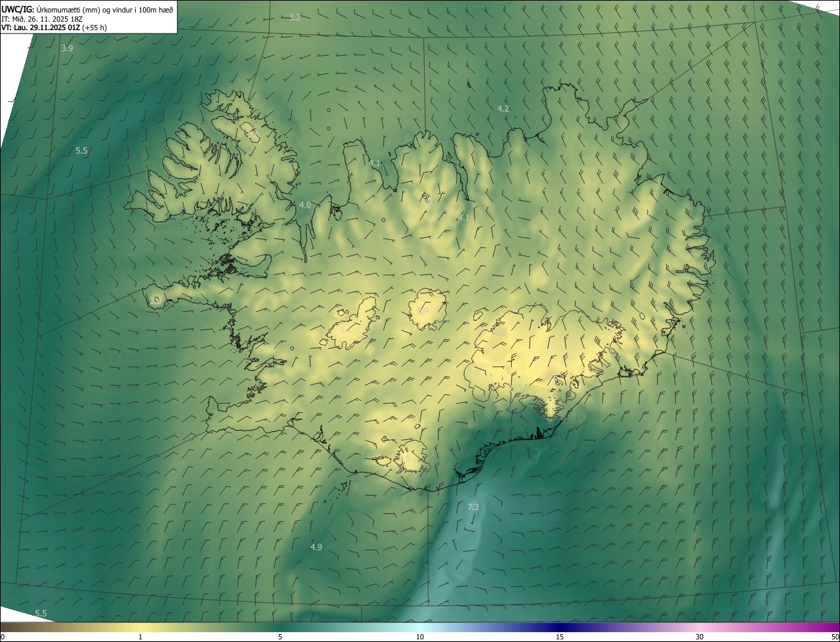Click the 4.9 value label south of Iceland
The image size is (840, 642).
coord(316,547)
